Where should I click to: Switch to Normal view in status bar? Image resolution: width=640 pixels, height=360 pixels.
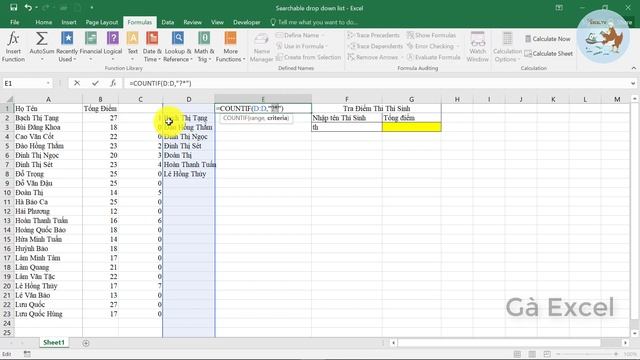pos(517,354)
